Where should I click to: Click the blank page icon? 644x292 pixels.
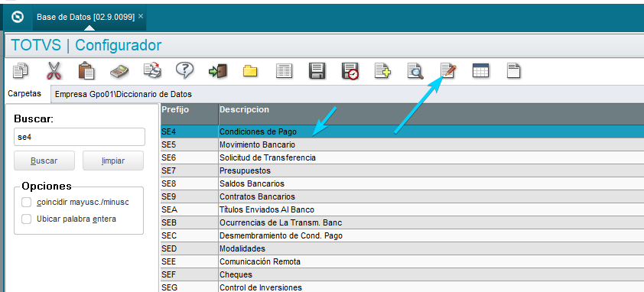513,71
